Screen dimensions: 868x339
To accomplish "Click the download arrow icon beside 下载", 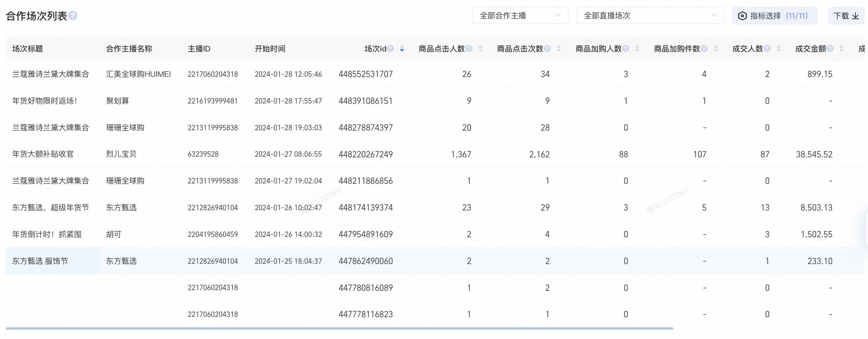I will click(855, 16).
